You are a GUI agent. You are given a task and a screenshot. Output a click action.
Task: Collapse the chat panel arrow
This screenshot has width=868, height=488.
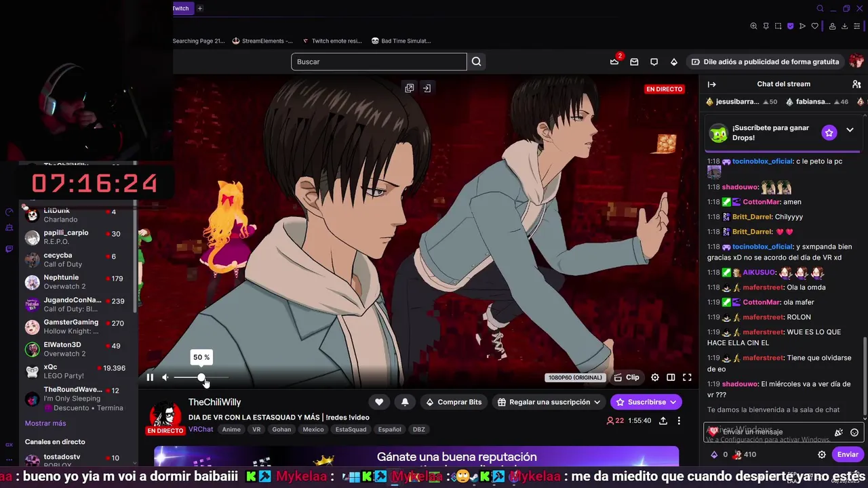[711, 84]
